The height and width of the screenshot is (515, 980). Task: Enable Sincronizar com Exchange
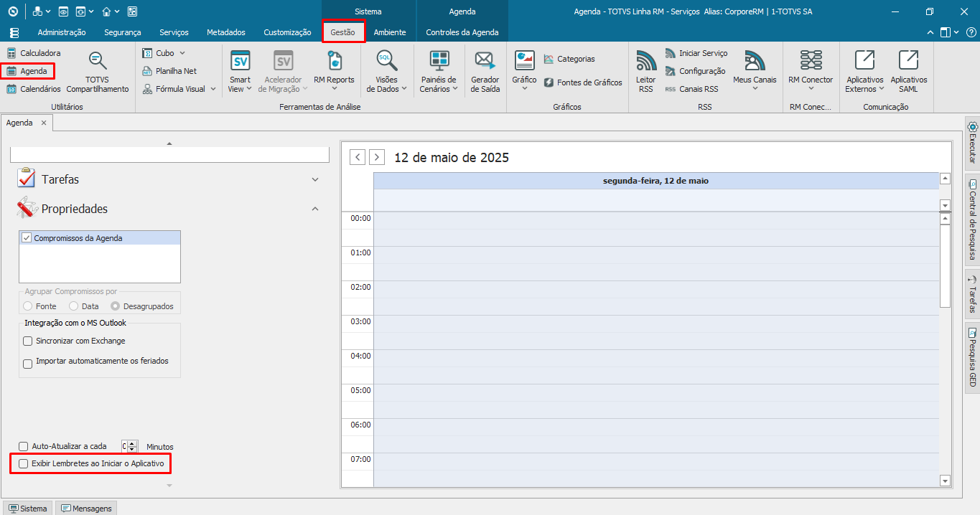pos(28,341)
